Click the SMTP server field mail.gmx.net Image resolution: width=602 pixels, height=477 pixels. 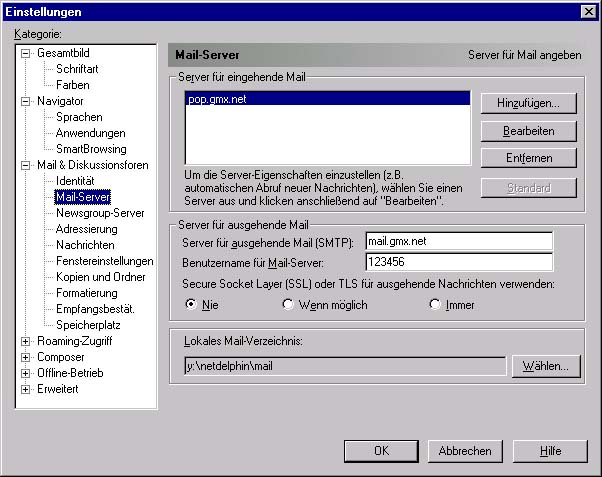coord(459,241)
